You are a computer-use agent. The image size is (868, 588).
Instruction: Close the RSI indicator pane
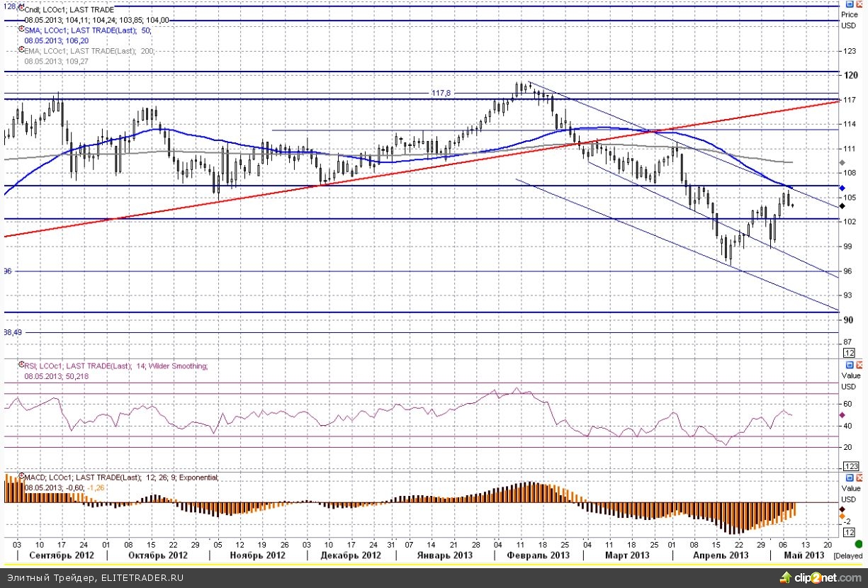point(859,361)
